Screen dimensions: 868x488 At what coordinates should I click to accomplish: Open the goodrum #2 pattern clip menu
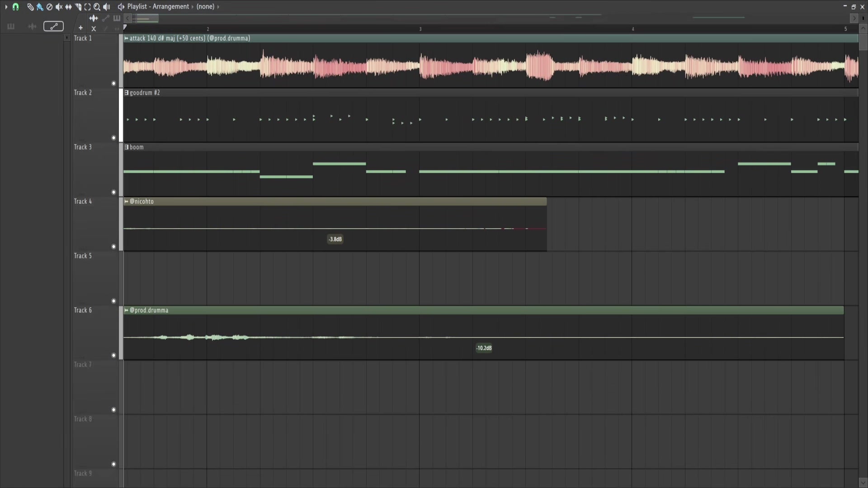(127, 93)
